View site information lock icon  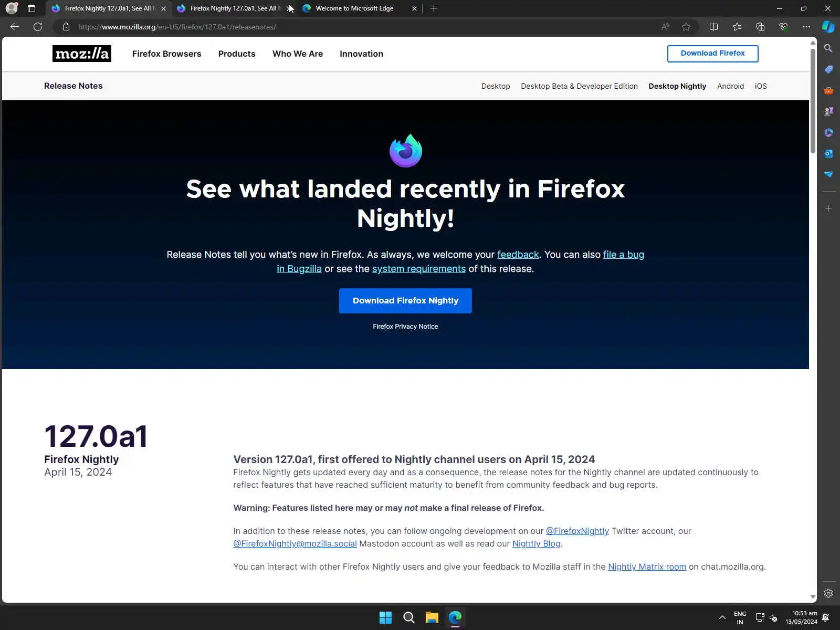coord(66,27)
